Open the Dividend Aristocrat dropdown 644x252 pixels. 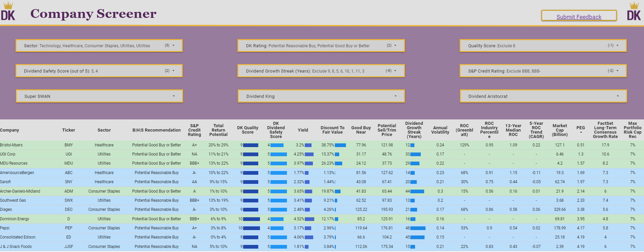click(x=544, y=96)
